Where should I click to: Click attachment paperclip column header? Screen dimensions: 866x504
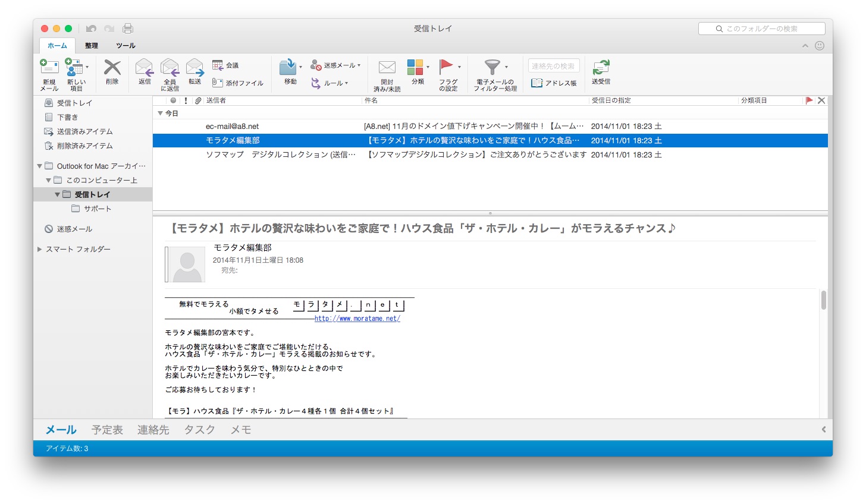198,100
